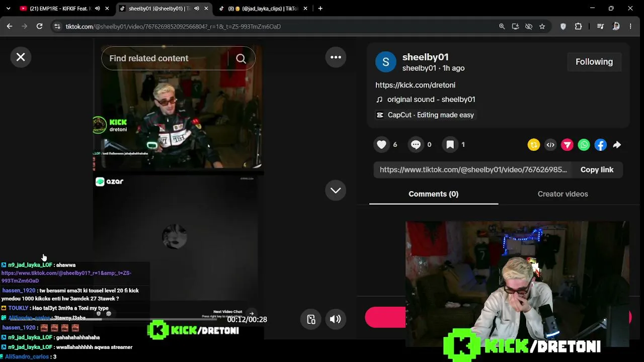Click TOUKLY username in chat overlay
This screenshot has width=644, height=362.
[x=18, y=308]
